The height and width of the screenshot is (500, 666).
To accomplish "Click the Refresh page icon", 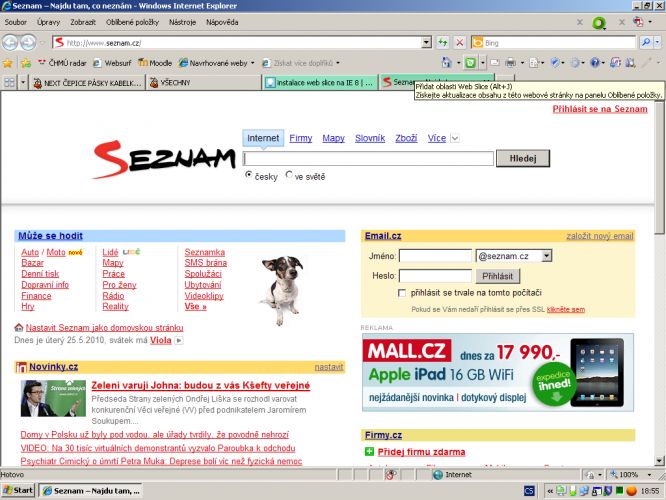I will (443, 42).
